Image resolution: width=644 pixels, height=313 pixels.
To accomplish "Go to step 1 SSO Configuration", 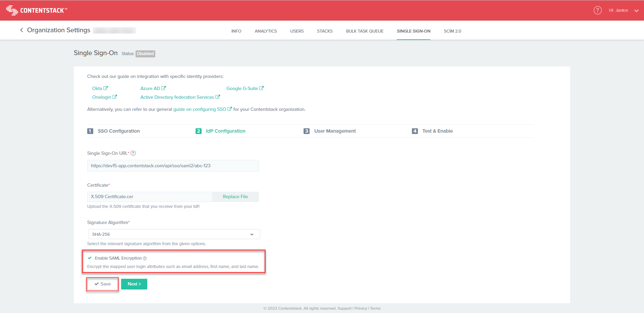I will (113, 131).
